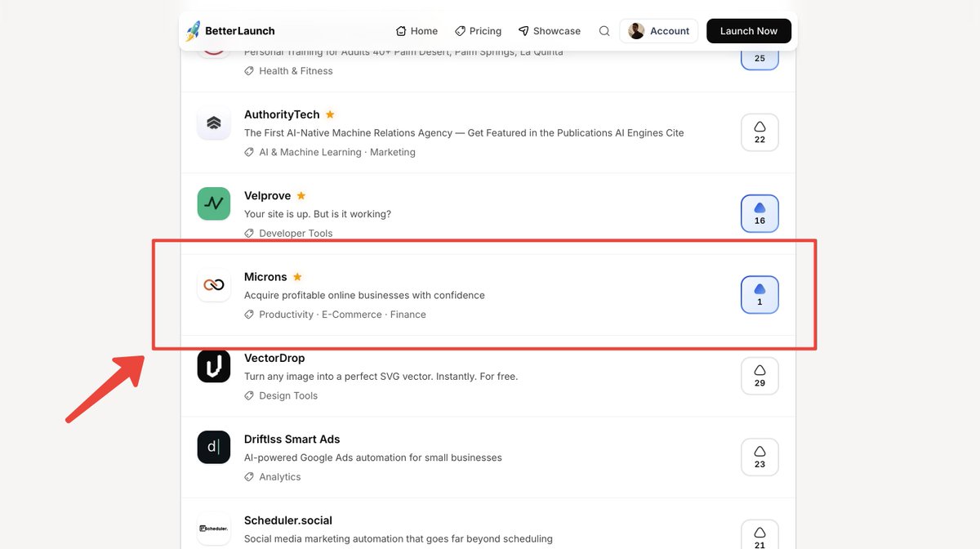Click the Microns description text
Screen dimensions: 980x549
pos(364,295)
